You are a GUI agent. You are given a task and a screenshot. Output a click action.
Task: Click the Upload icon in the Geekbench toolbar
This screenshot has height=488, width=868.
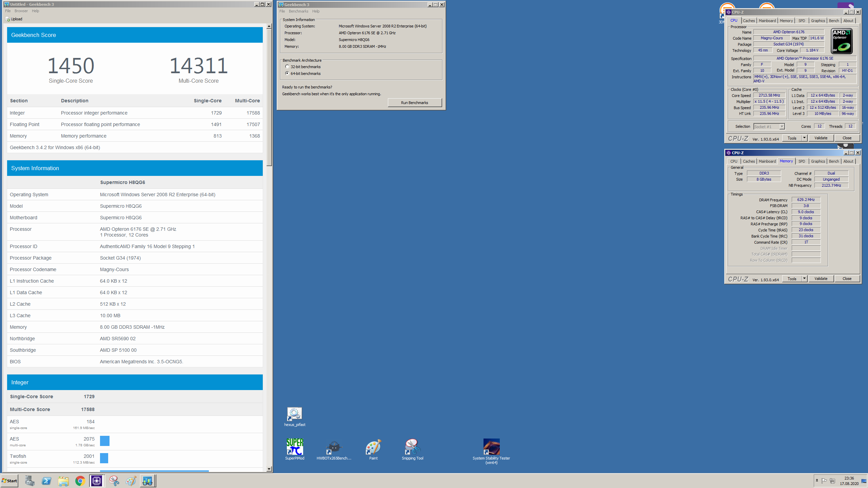coord(7,19)
